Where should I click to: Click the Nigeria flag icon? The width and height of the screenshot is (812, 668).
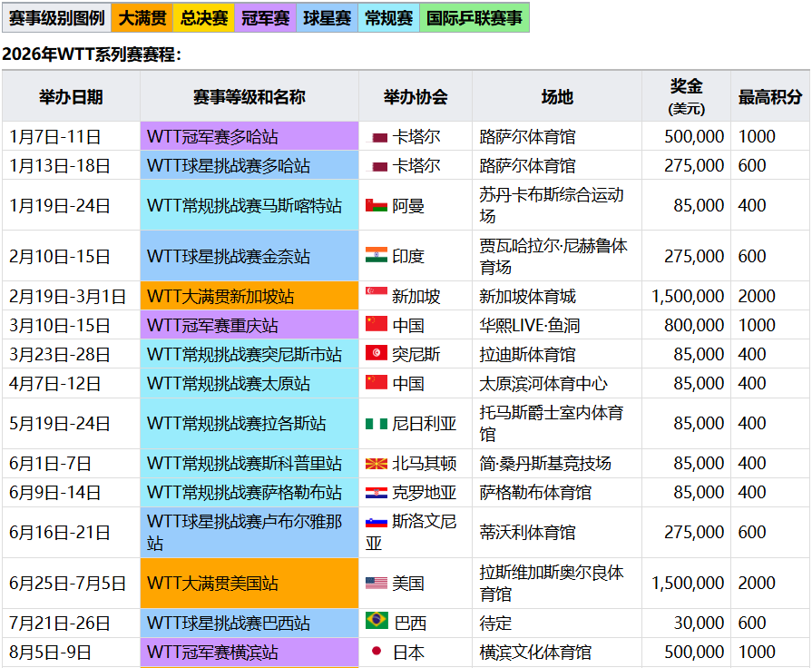(x=376, y=424)
